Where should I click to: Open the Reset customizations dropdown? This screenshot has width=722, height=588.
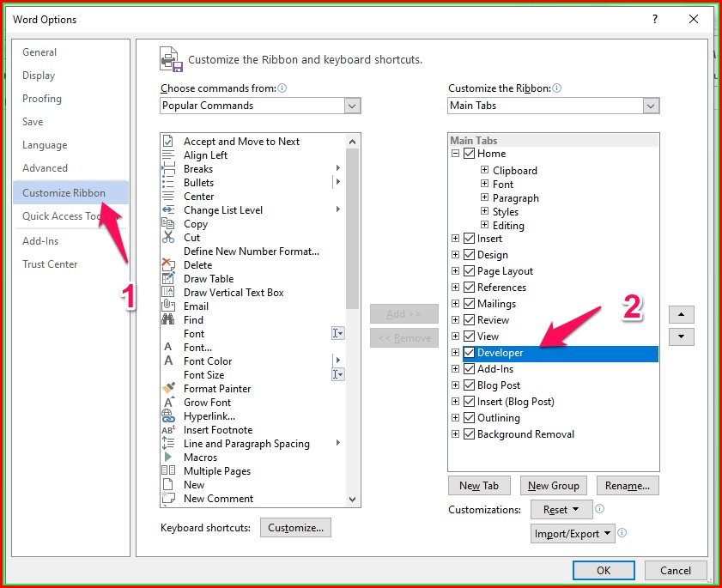click(x=561, y=509)
